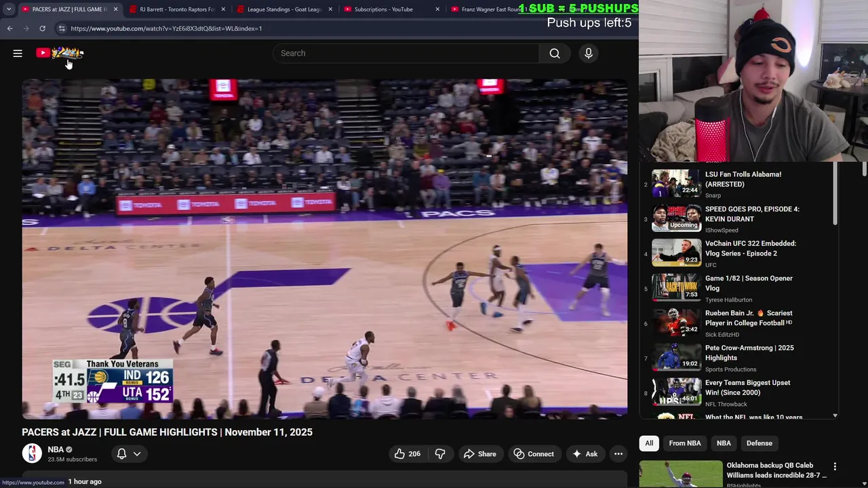
Task: Open Every Teams Biggest Upset Win video
Action: 739,392
